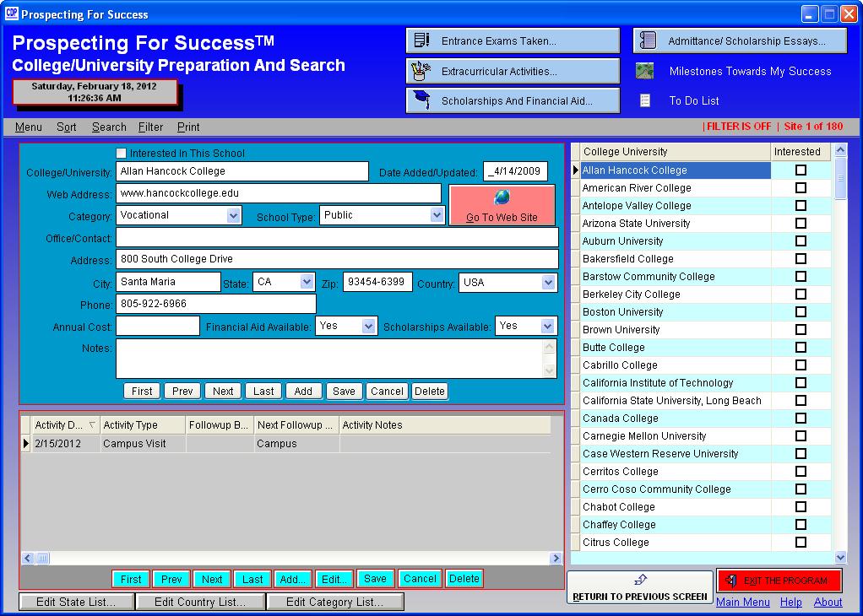863x616 pixels.
Task: Click College University column header
Action: [676, 152]
